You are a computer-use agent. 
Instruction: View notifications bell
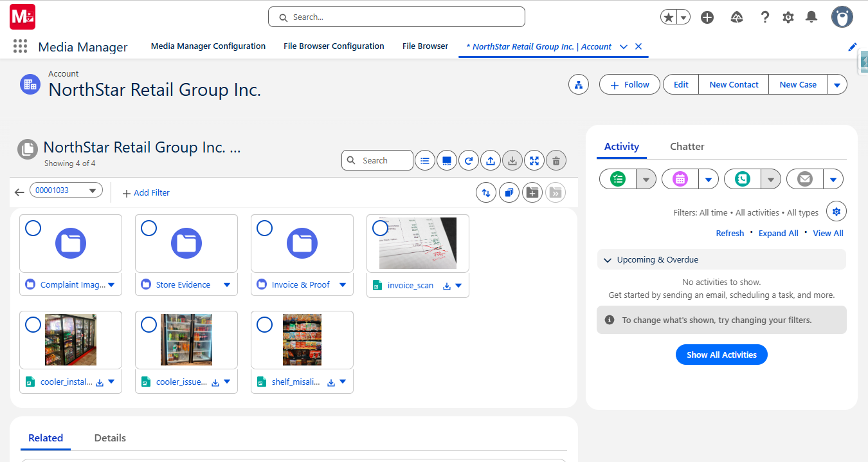click(812, 17)
